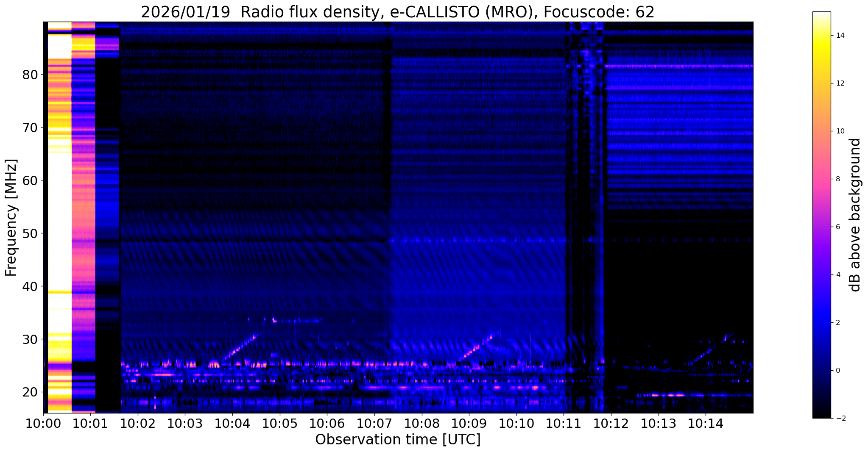The width and height of the screenshot is (868, 452).
Task: Click the 50 MHz frequency tick label
Action: (x=30, y=233)
